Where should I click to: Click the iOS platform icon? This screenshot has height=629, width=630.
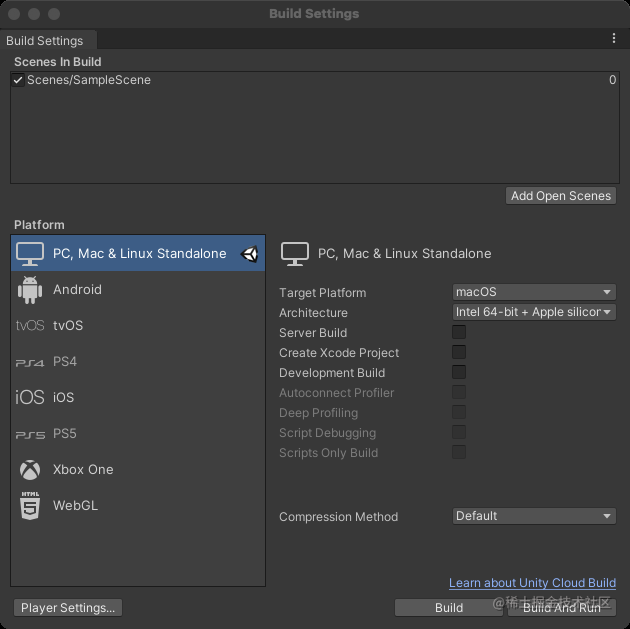pyautogui.click(x=30, y=398)
